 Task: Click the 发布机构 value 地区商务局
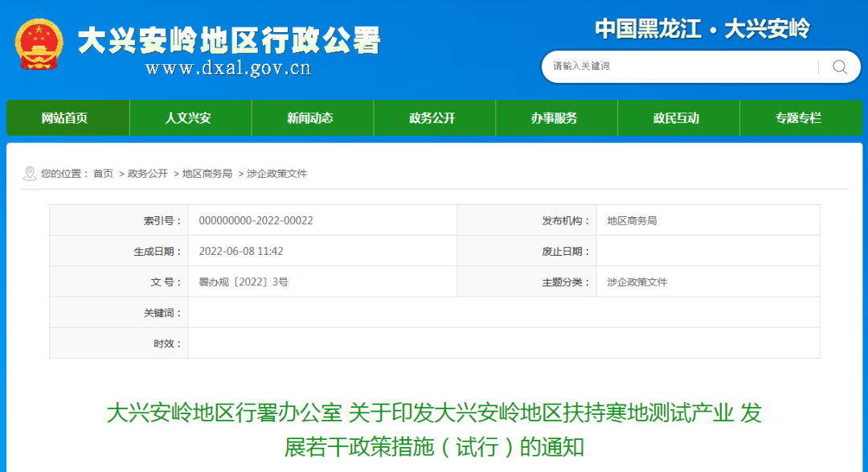633,220
